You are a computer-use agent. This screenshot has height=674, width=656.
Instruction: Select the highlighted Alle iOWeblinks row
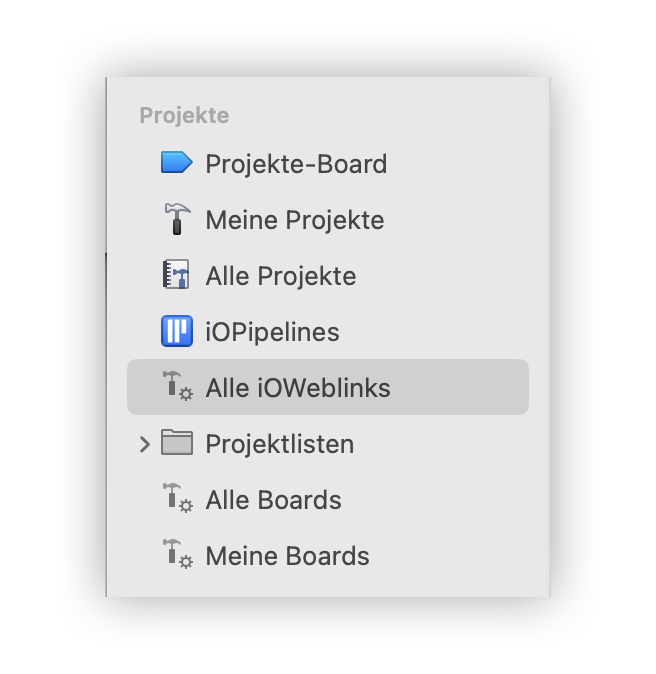328,387
